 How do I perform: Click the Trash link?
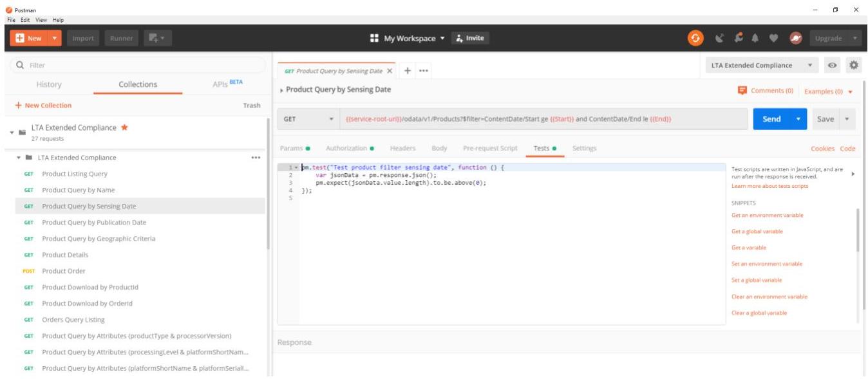(252, 106)
